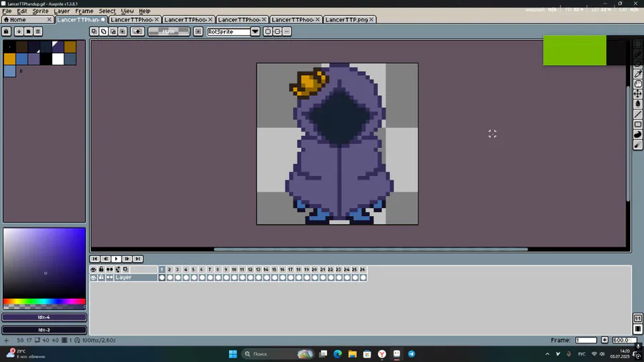Click the Intersect selection mode icon
The image size is (644, 362).
pos(122,31)
